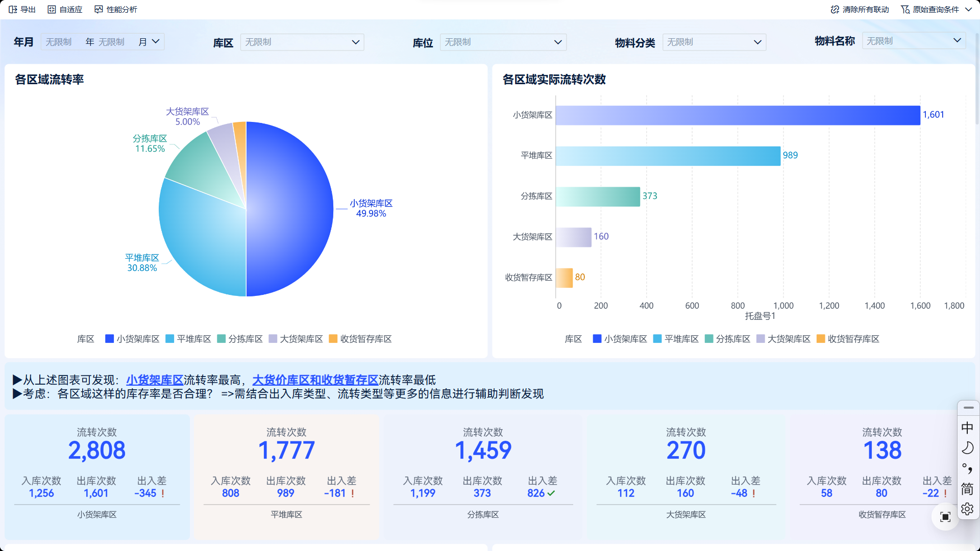The width and height of the screenshot is (980, 551).
Task: Expand the 物料分类 dropdown
Action: coord(714,42)
